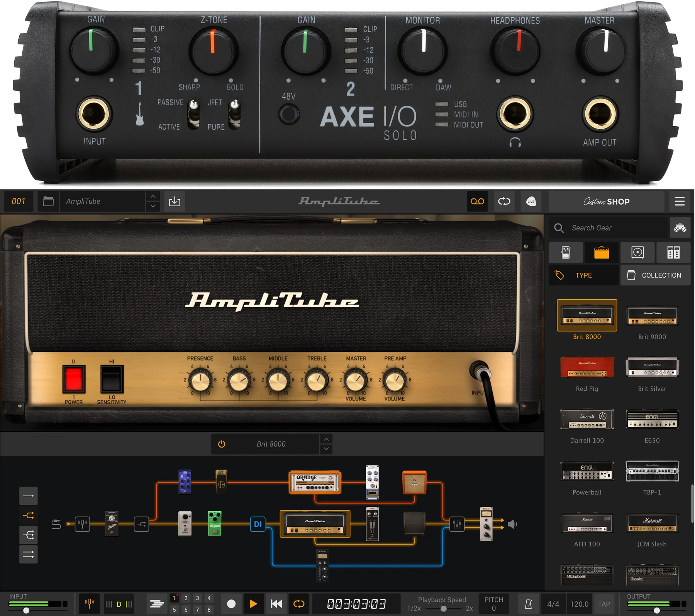
Task: Click the gear filter icon beside search
Action: coord(680,228)
